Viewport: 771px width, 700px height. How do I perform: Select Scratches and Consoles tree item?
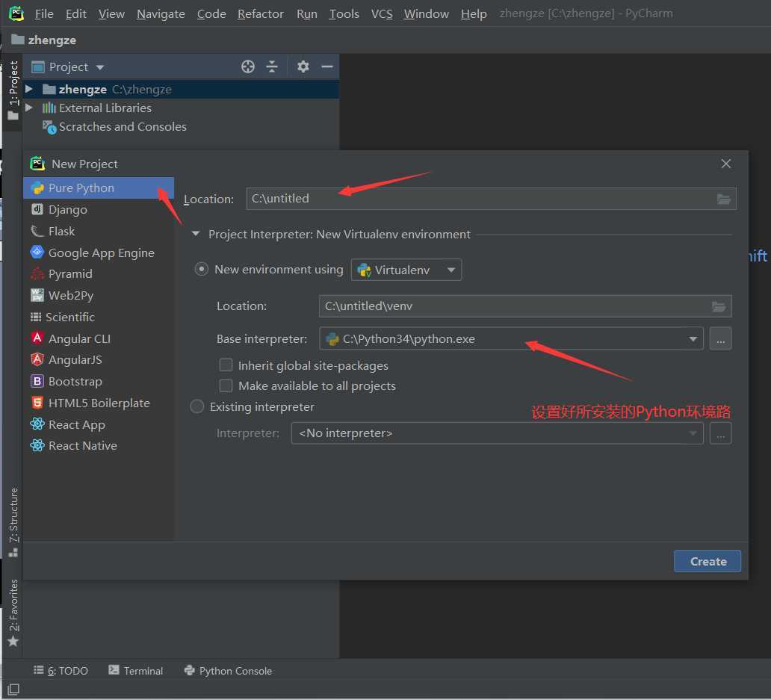click(x=114, y=127)
